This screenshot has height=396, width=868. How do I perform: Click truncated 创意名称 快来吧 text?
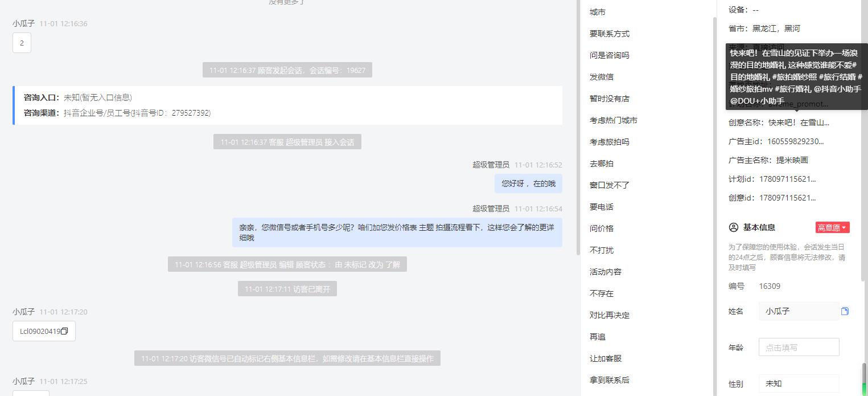click(x=799, y=123)
